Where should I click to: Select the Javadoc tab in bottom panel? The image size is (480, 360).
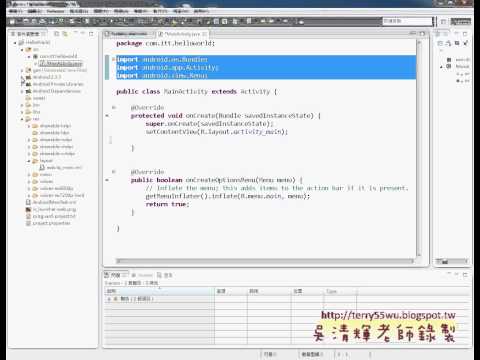click(143, 275)
